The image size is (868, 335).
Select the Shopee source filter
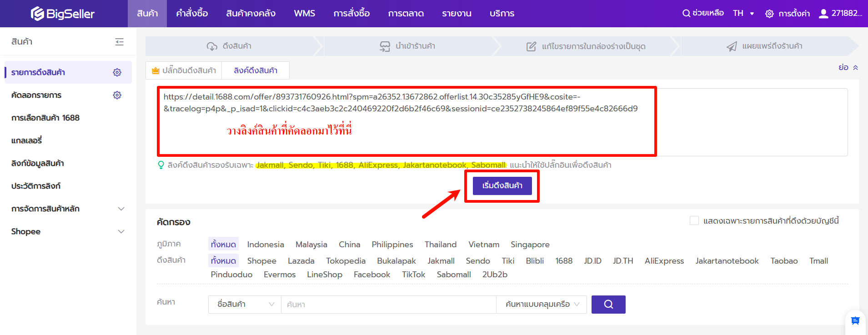tap(261, 261)
